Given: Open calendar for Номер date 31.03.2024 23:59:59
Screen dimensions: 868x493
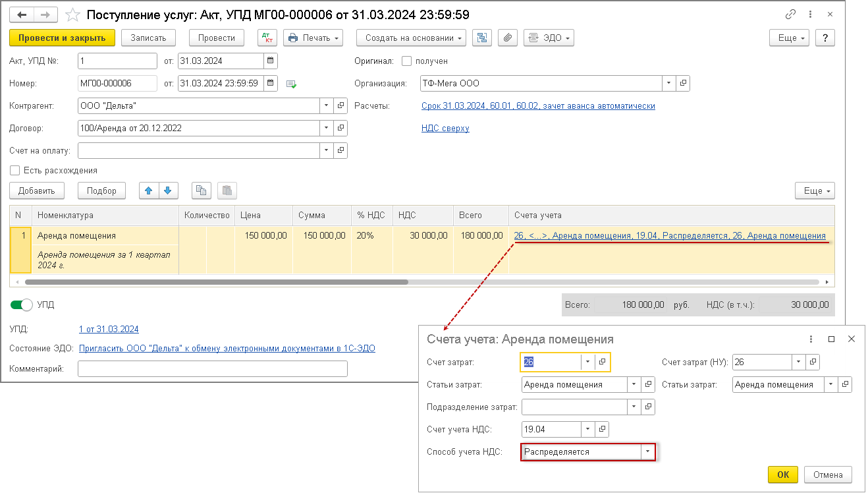Looking at the screenshot, I should pos(270,83).
